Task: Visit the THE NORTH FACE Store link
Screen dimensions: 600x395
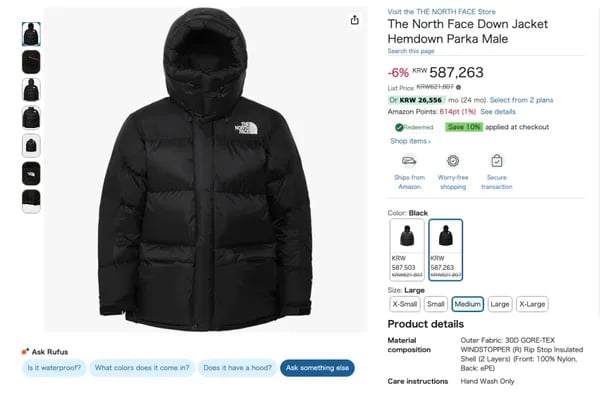Action: pos(442,11)
